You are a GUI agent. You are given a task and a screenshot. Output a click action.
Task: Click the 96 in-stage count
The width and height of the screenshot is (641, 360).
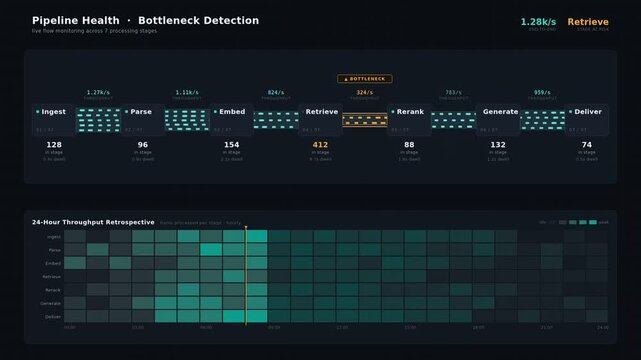(143, 145)
